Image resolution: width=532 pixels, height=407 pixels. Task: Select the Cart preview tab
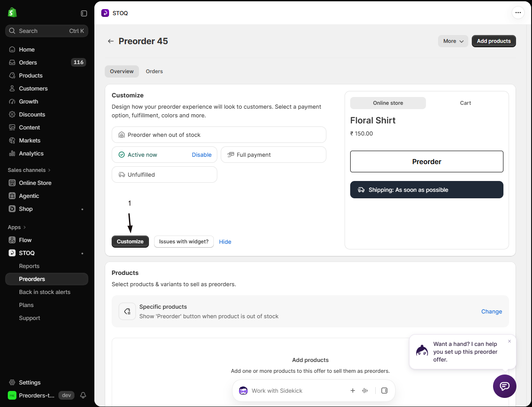click(x=465, y=103)
